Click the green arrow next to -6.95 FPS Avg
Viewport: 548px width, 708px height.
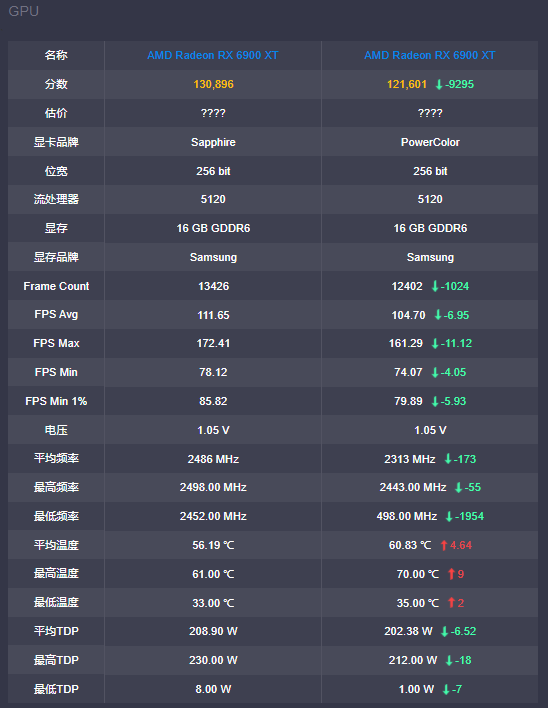click(x=437, y=315)
